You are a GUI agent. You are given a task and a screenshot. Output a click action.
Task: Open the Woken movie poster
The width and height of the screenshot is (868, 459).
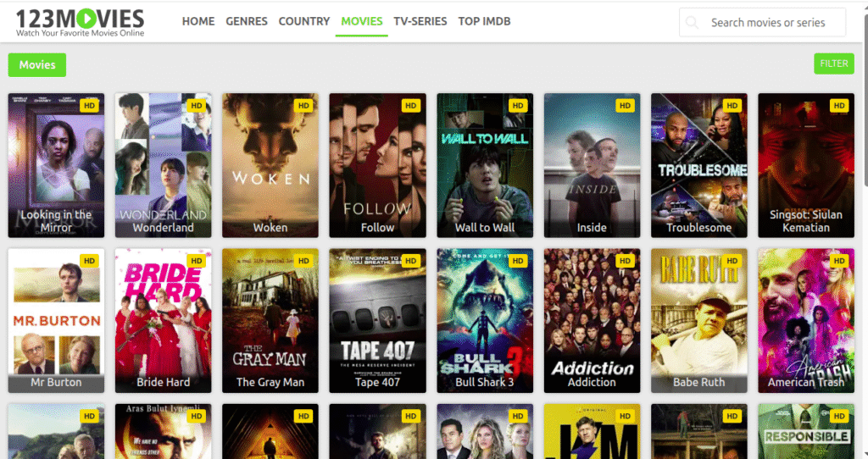pos(270,165)
